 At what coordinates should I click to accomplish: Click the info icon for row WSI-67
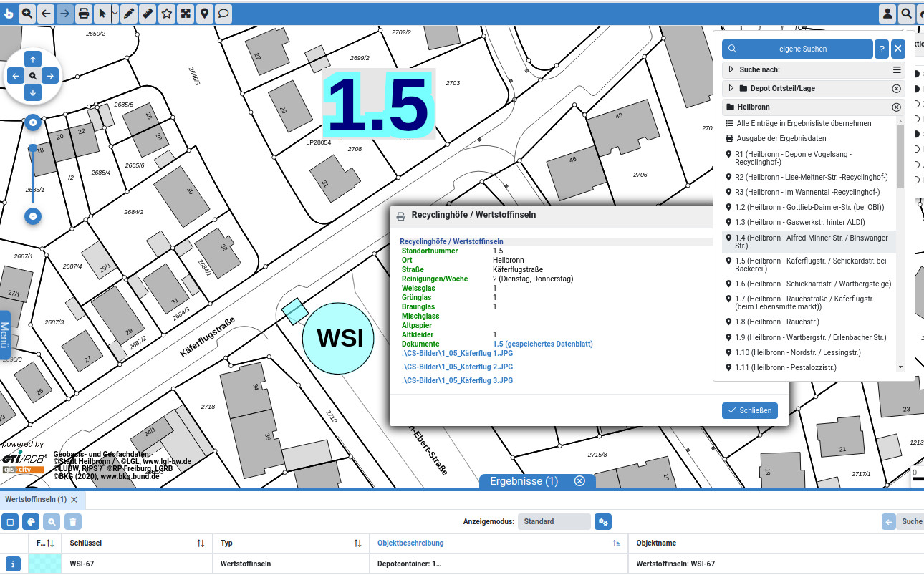point(14,564)
